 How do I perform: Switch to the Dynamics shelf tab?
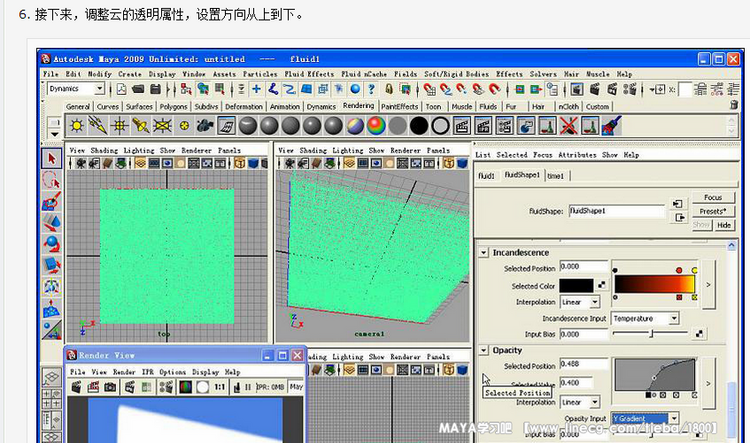click(x=321, y=107)
